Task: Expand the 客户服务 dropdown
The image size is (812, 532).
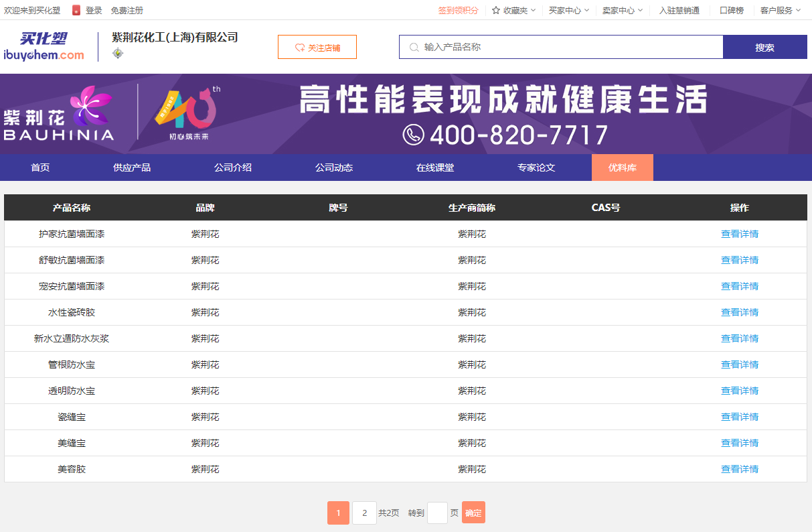Action: click(x=781, y=10)
